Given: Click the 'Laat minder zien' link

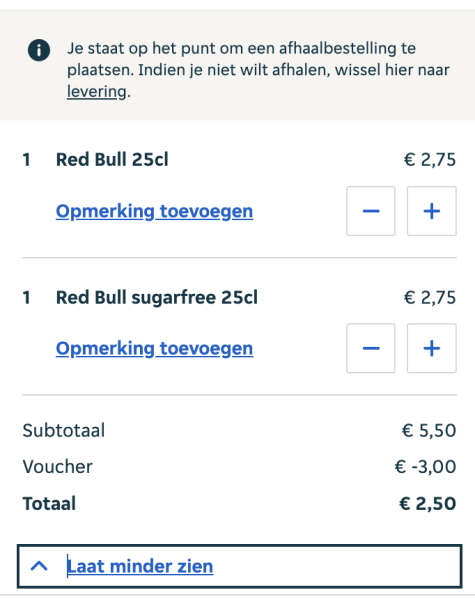Looking at the screenshot, I should [x=140, y=566].
